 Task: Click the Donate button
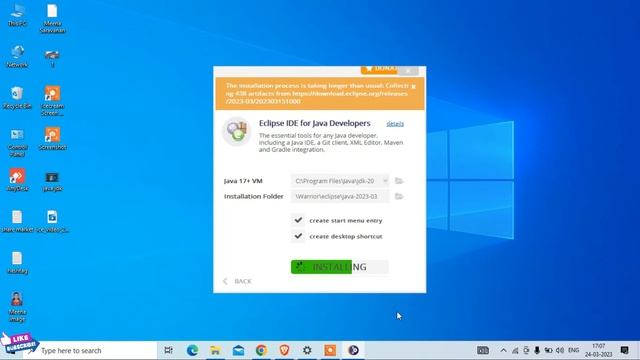(379, 69)
